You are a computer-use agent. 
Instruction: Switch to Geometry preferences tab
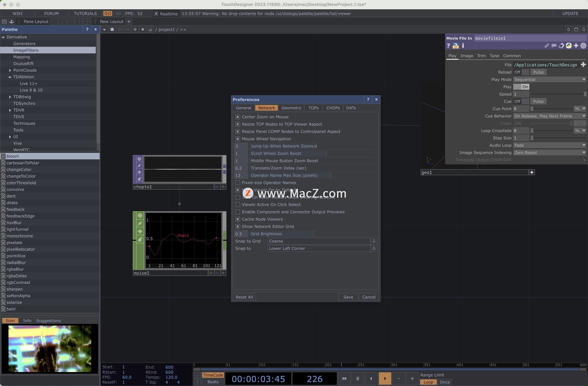291,108
